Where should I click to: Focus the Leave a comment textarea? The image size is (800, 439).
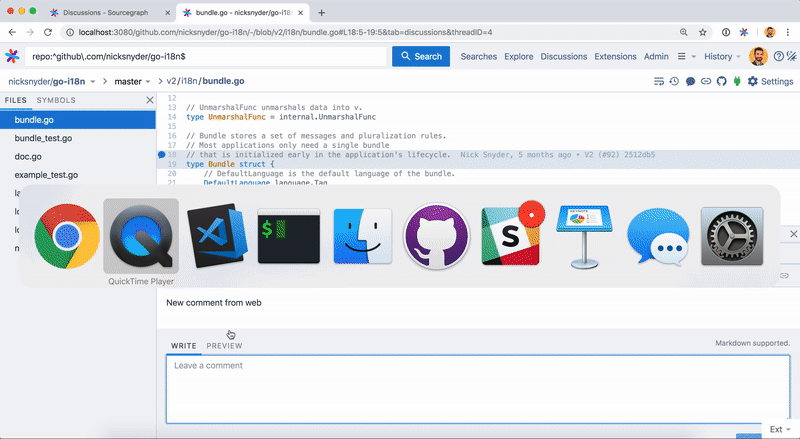tap(478, 389)
